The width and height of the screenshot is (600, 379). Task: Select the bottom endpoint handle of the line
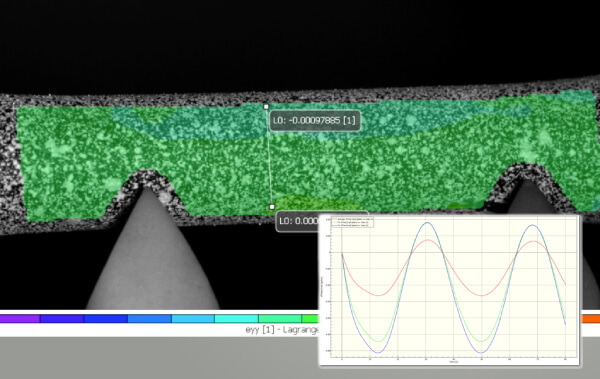click(x=272, y=207)
